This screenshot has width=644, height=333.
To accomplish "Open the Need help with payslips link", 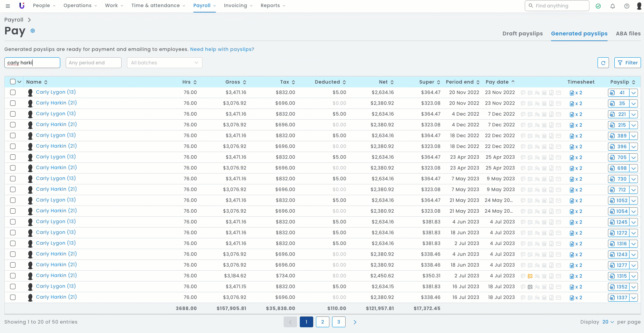I will [222, 49].
